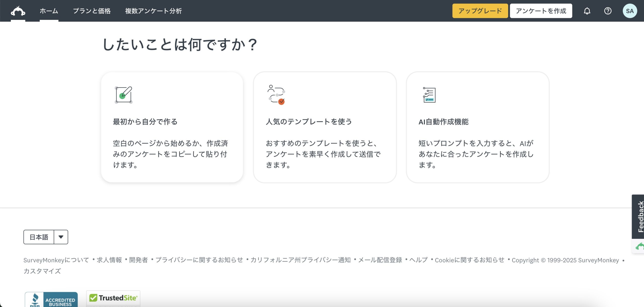Open the 求人情報 footer link
Screen dimensions: 644x307
[x=109, y=260]
